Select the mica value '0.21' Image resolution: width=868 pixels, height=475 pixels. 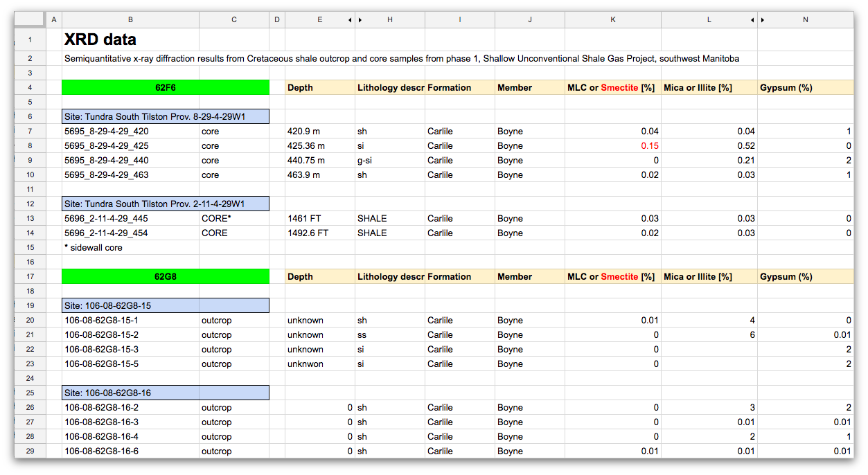click(x=709, y=161)
